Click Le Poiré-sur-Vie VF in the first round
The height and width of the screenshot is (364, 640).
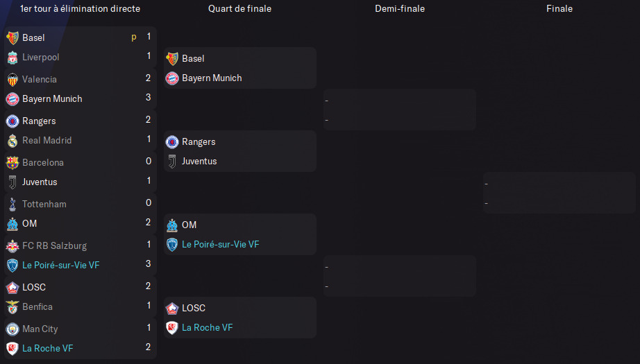[x=61, y=265]
